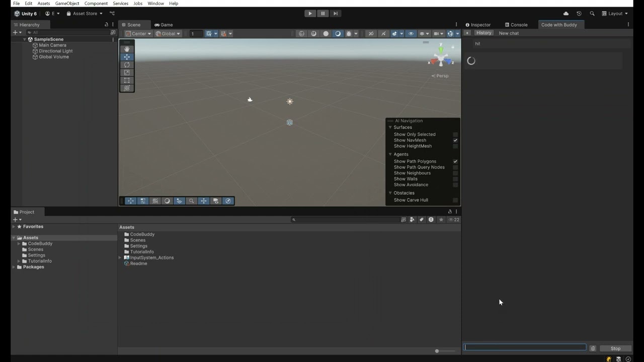Switch to the Game tab
Screen dimensions: 644x362
pos(164,25)
